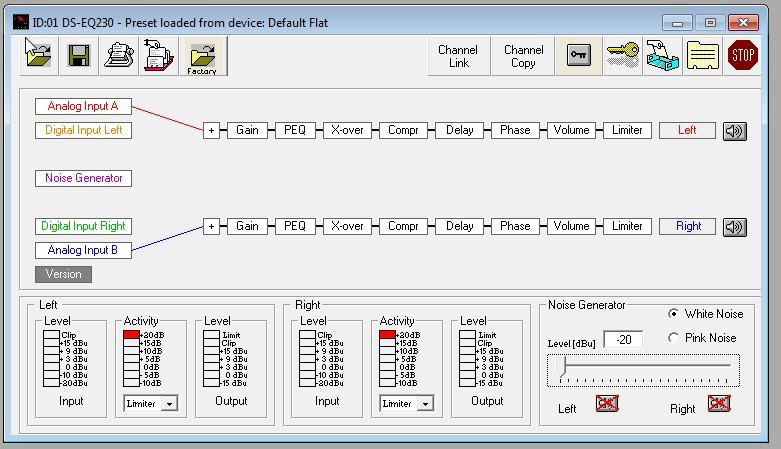The width and height of the screenshot is (781, 449).
Task: Mute the Left output speaker icon
Action: [x=734, y=130]
